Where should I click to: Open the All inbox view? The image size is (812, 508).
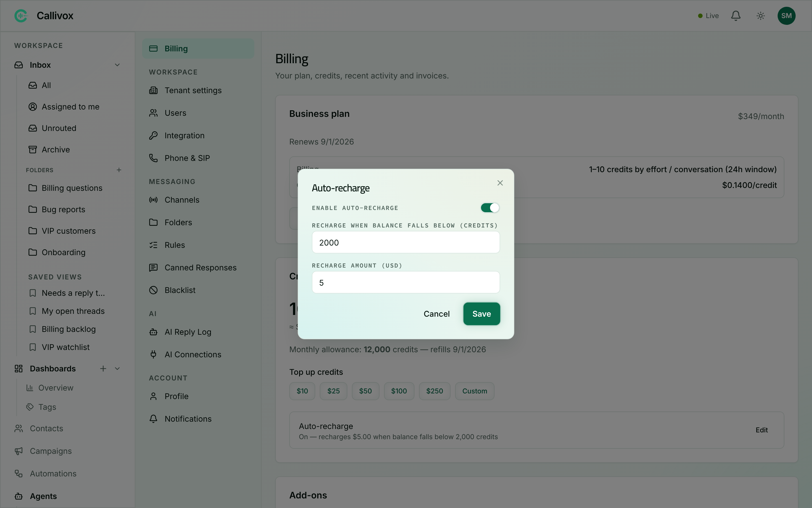pos(74,85)
